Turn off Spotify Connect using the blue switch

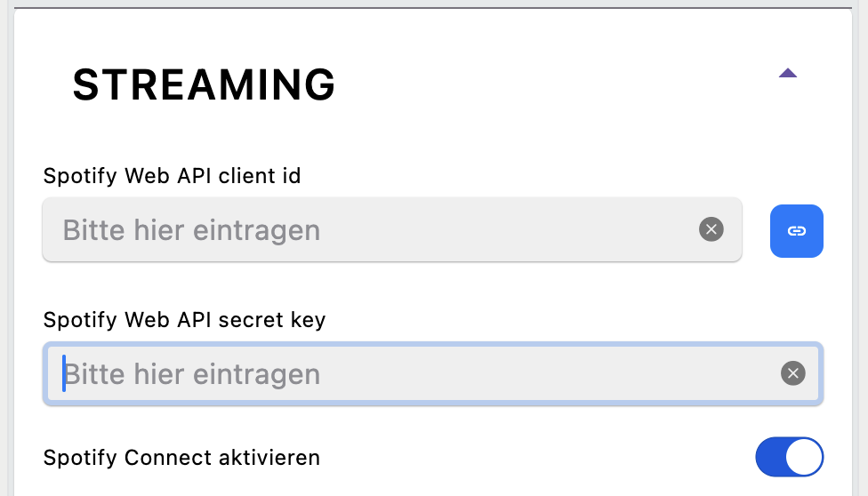(789, 458)
